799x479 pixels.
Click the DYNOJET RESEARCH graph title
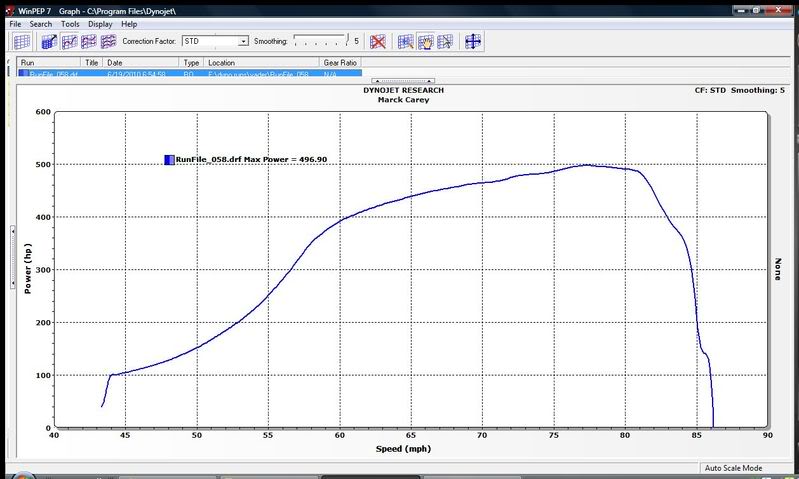[x=404, y=90]
